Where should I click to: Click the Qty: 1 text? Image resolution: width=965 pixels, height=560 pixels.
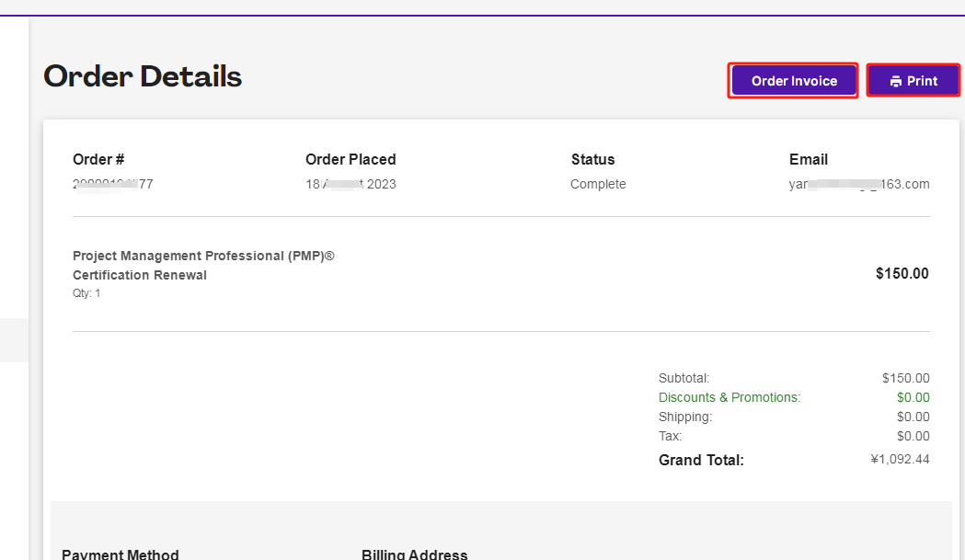pyautogui.click(x=86, y=293)
